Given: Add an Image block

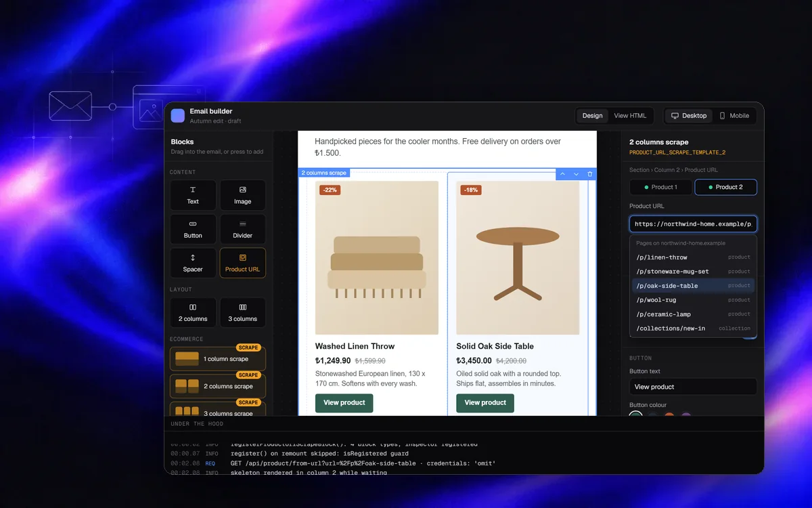Looking at the screenshot, I should (243, 195).
